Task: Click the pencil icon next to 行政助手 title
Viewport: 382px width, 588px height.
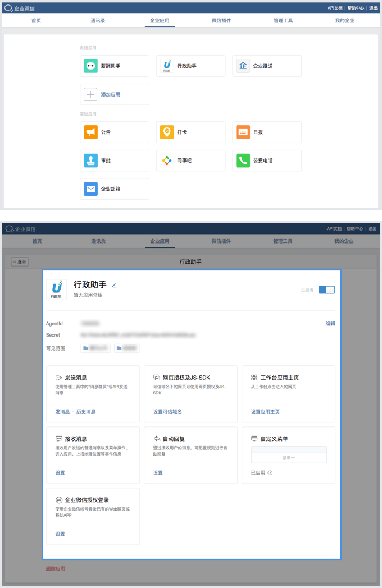Action: tap(114, 286)
